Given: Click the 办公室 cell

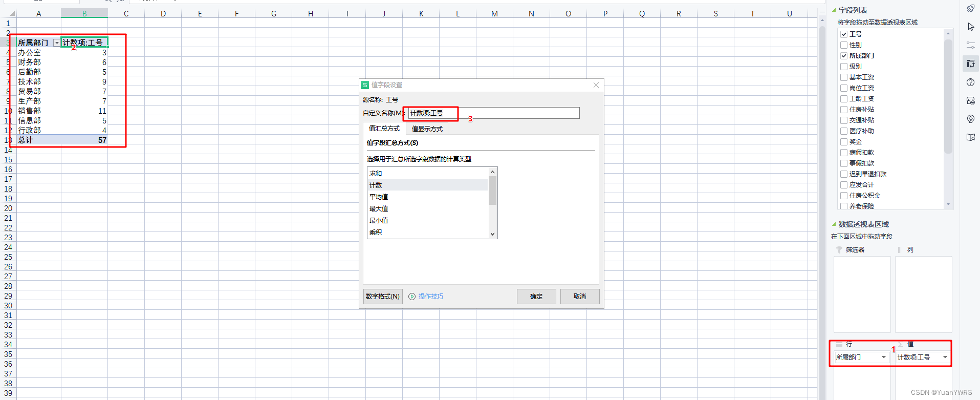Looking at the screenshot, I should (x=38, y=53).
